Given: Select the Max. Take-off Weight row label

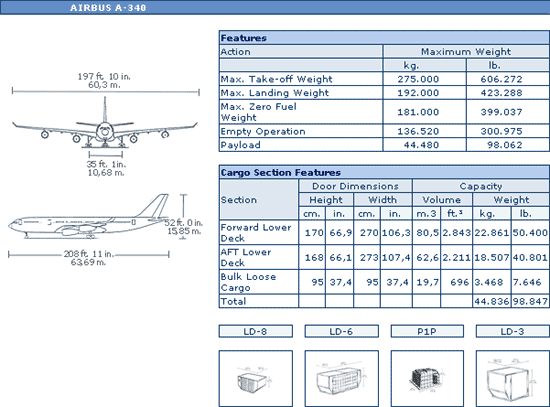Looking at the screenshot, I should click(x=276, y=79).
